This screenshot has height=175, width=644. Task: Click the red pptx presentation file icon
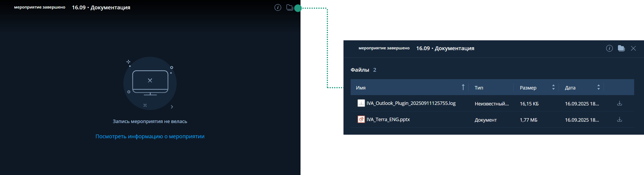coord(361,119)
